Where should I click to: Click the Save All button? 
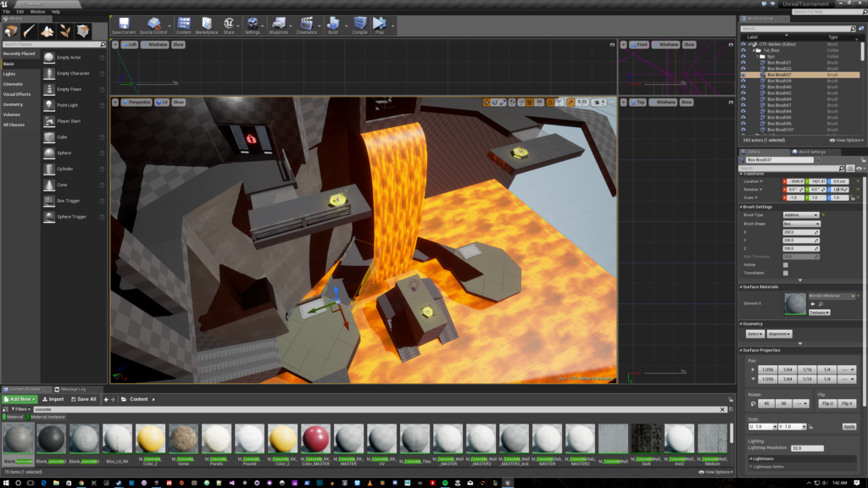[x=84, y=399]
